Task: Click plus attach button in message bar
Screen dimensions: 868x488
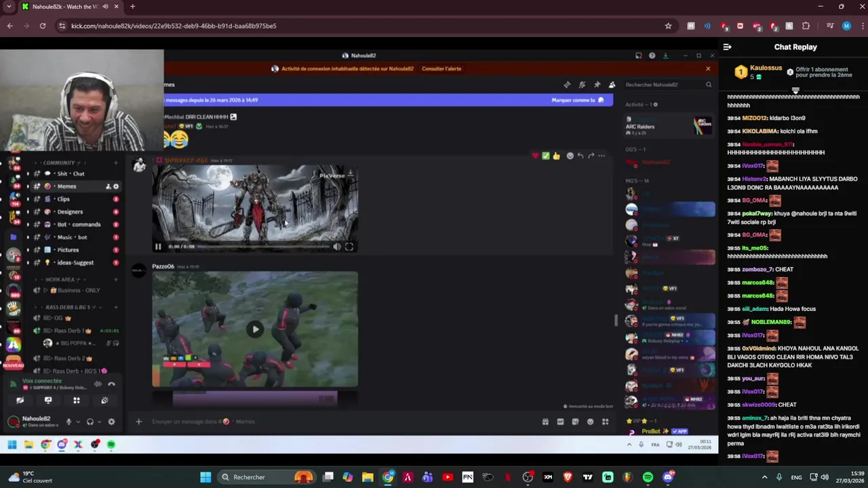Action: pos(138,422)
